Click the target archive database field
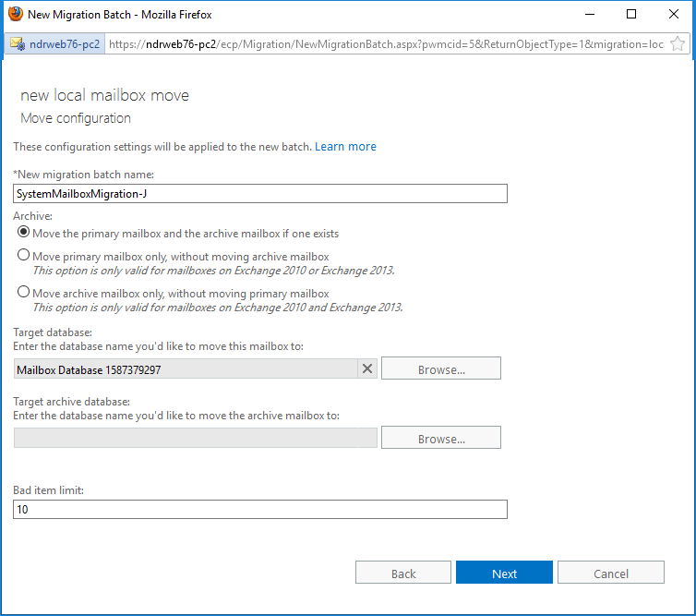696x616 pixels. click(196, 438)
